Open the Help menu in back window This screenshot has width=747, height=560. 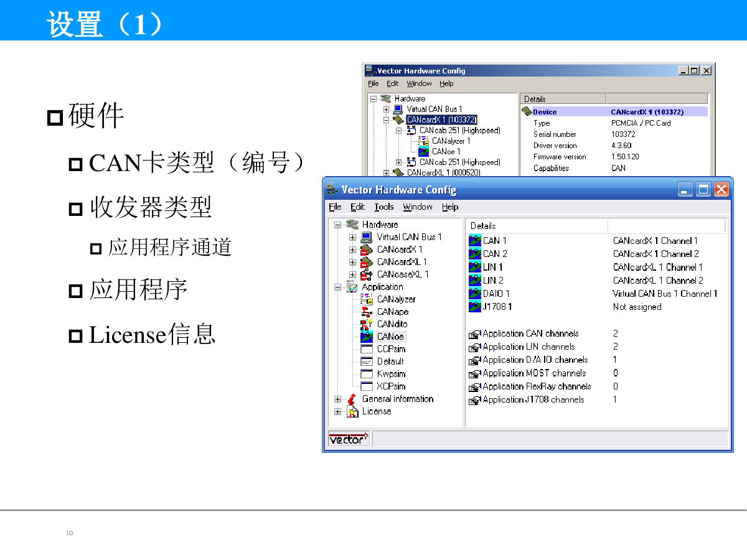pos(446,83)
